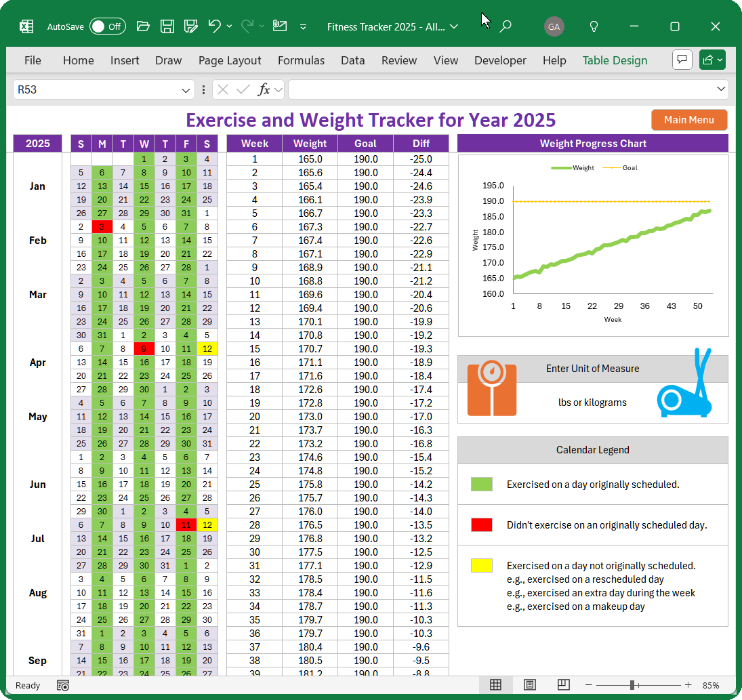This screenshot has height=700, width=742.
Task: Open the Formulas ribbon tab
Action: (x=301, y=60)
